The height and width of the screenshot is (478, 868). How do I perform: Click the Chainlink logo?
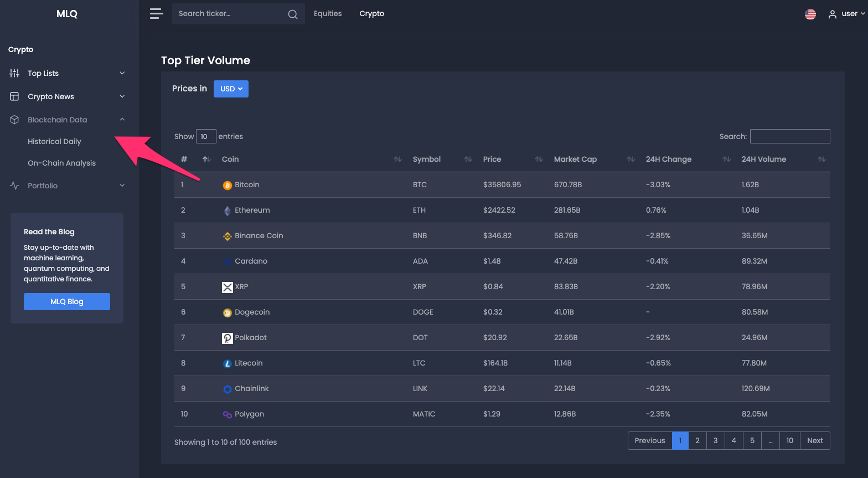[x=227, y=389]
